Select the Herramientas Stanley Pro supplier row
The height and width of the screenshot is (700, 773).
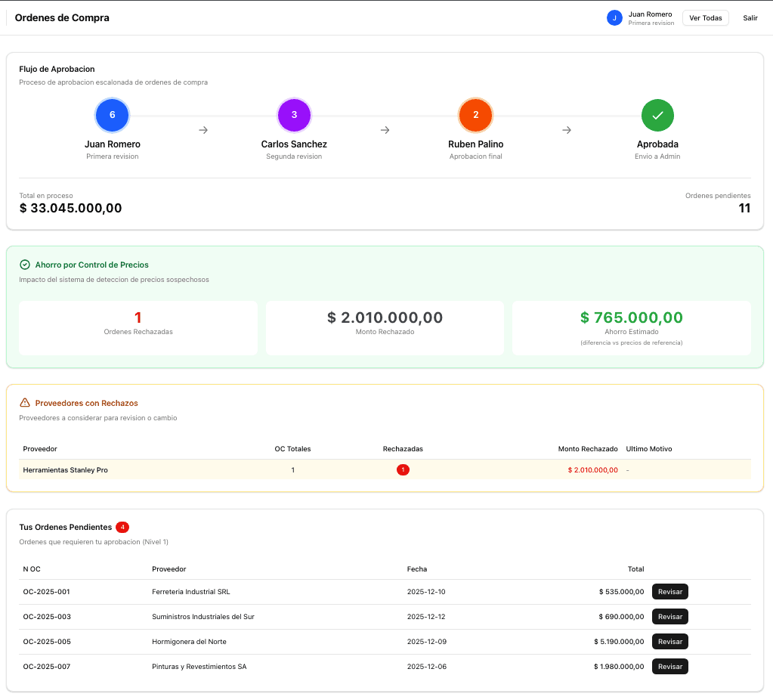coord(66,469)
